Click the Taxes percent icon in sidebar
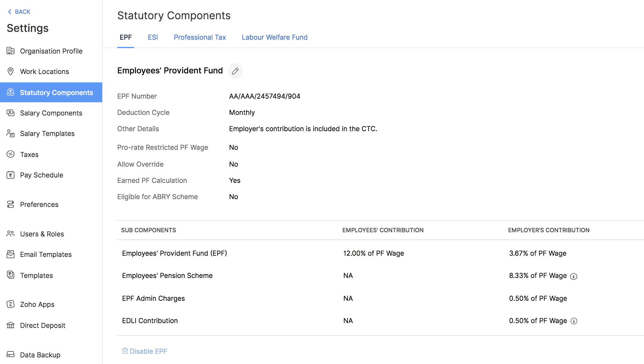Viewport: 644px width, 364px height. (x=11, y=154)
